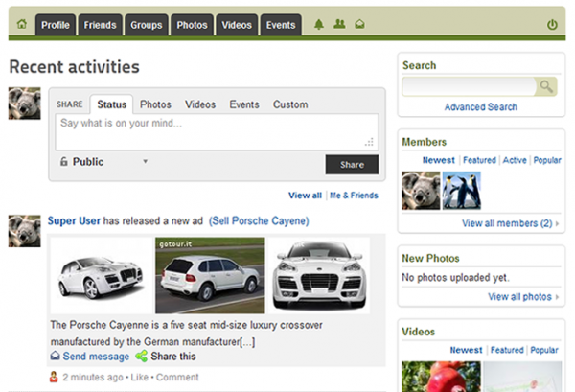Screen dimensions: 575x392
Task: Like the Porsche ad activity
Action: [140, 377]
